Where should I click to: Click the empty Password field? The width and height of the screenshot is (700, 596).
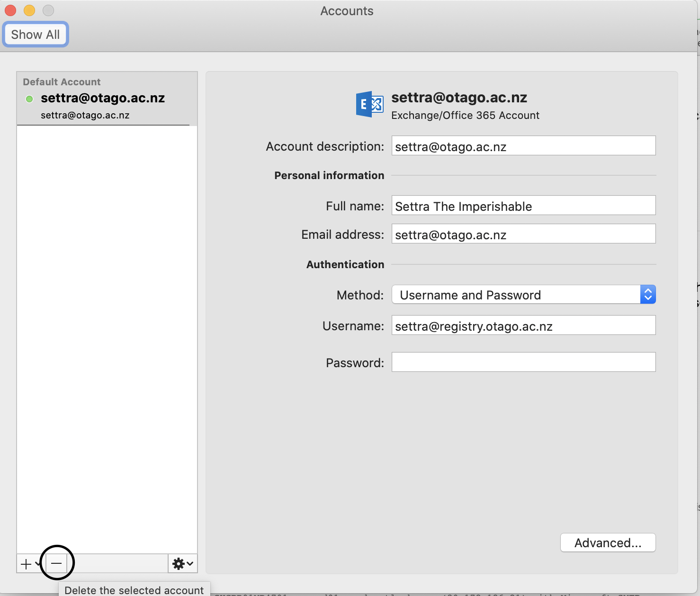click(x=523, y=362)
